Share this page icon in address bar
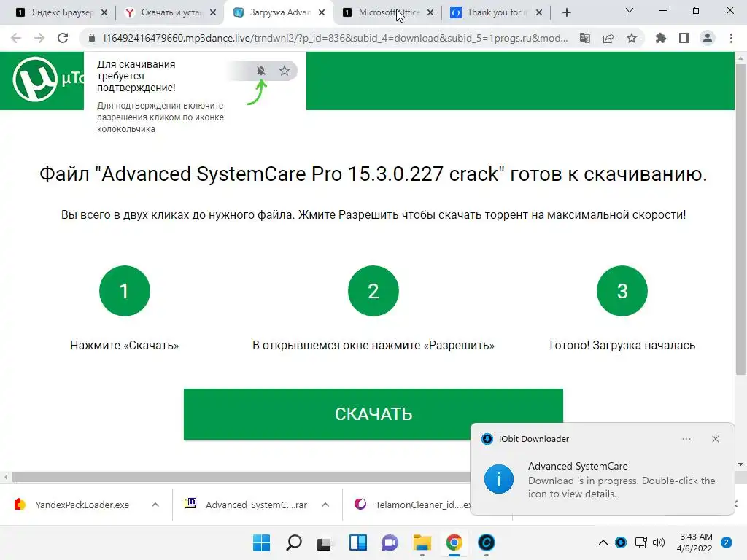This screenshot has height=560, width=747. point(608,38)
